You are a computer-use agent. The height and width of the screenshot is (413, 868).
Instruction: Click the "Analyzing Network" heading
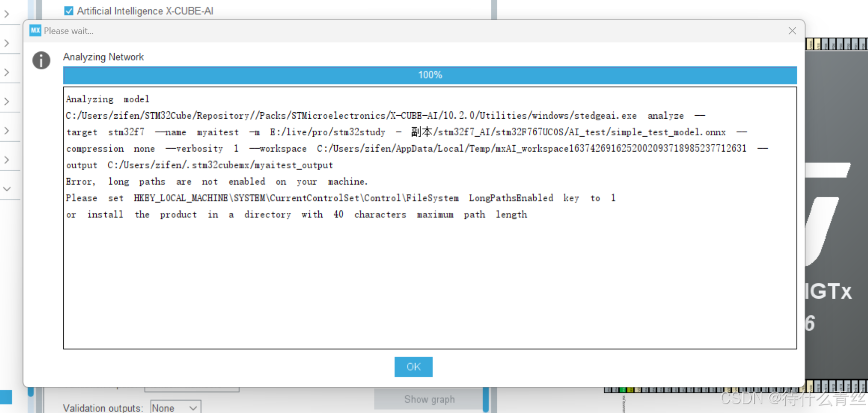click(x=103, y=57)
